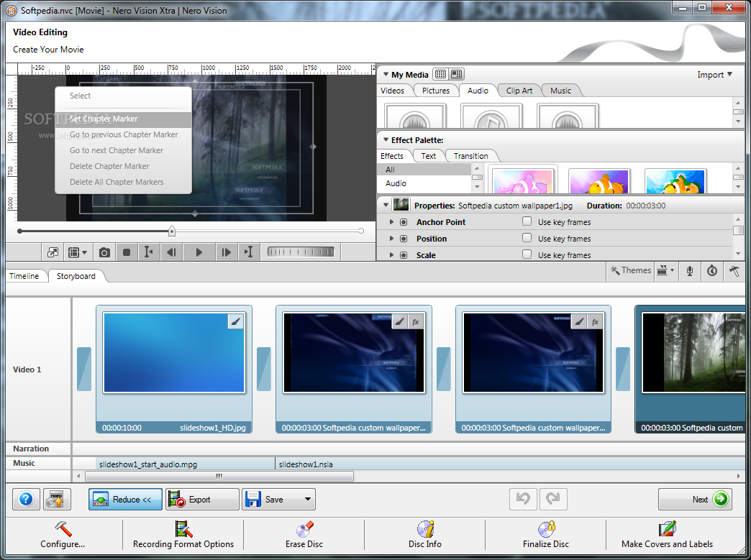Open Disc Info
This screenshot has height=560, width=751.
pyautogui.click(x=425, y=535)
